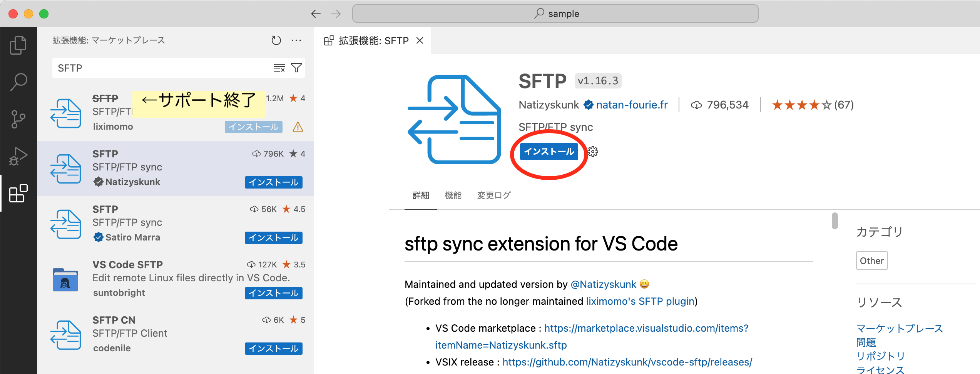Open the marketplace more actions menu
The image size is (980, 374).
(x=296, y=40)
